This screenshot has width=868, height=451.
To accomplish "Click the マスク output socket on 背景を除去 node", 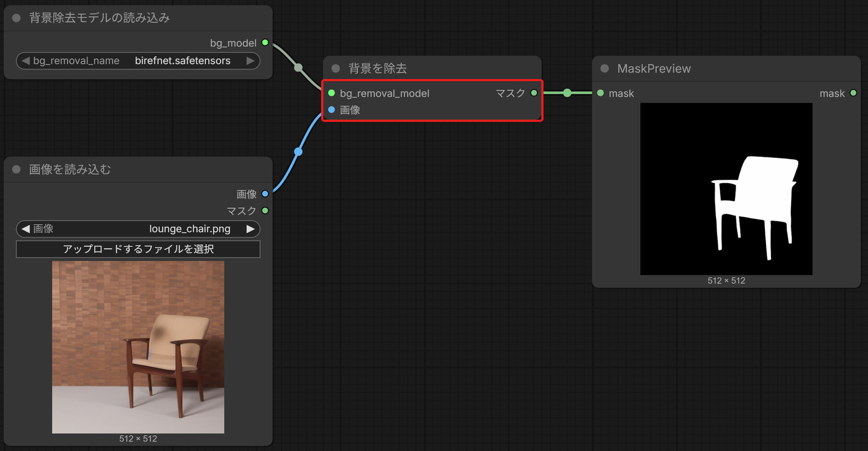I will 534,93.
